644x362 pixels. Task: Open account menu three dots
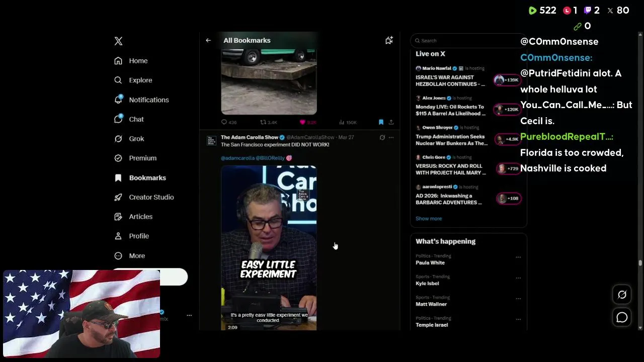[189, 315]
